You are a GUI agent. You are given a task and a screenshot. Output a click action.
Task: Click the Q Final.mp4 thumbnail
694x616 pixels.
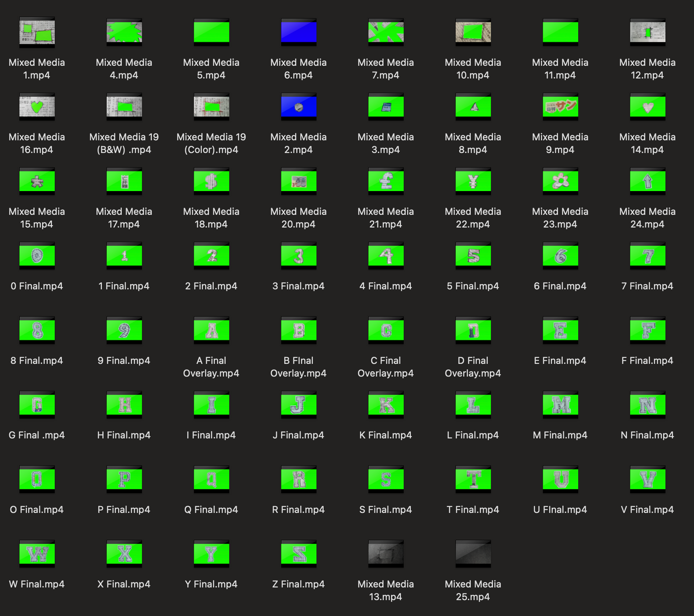click(x=211, y=479)
